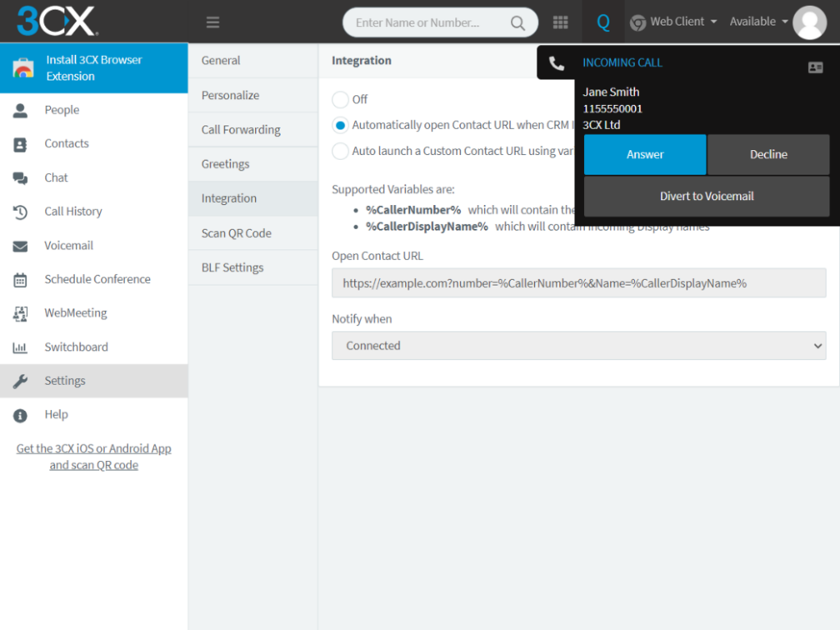
Task: Switch to the Scan QR Code tab
Action: click(x=235, y=232)
